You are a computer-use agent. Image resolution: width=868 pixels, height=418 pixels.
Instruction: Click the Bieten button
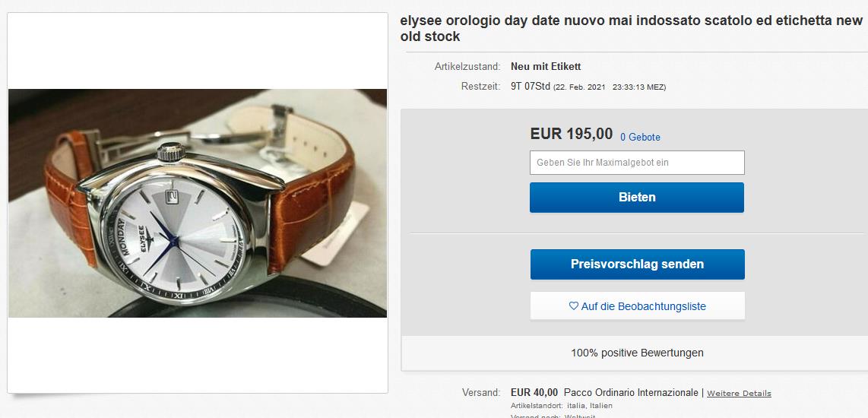pyautogui.click(x=637, y=198)
